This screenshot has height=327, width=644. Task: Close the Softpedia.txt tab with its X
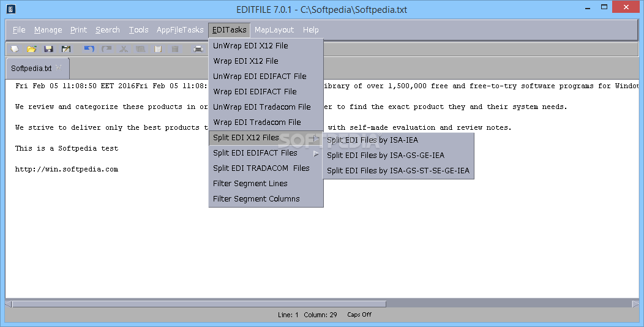tap(58, 68)
